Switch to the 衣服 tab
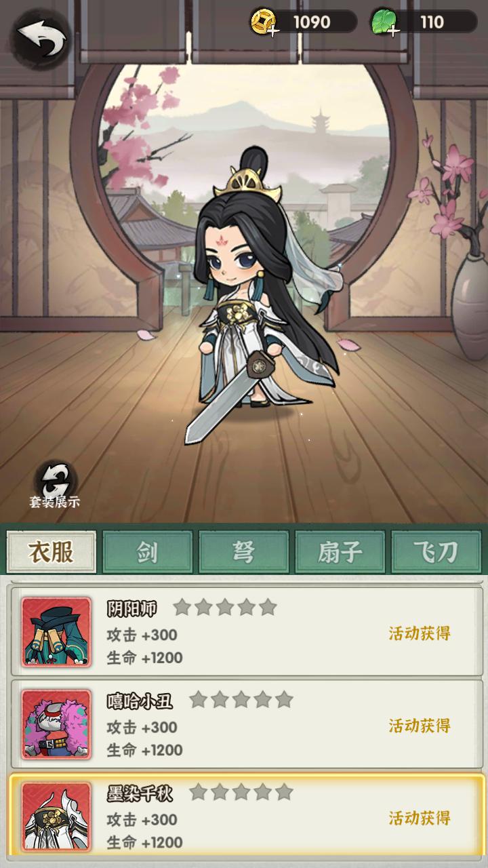This screenshot has width=488, height=868. click(52, 552)
